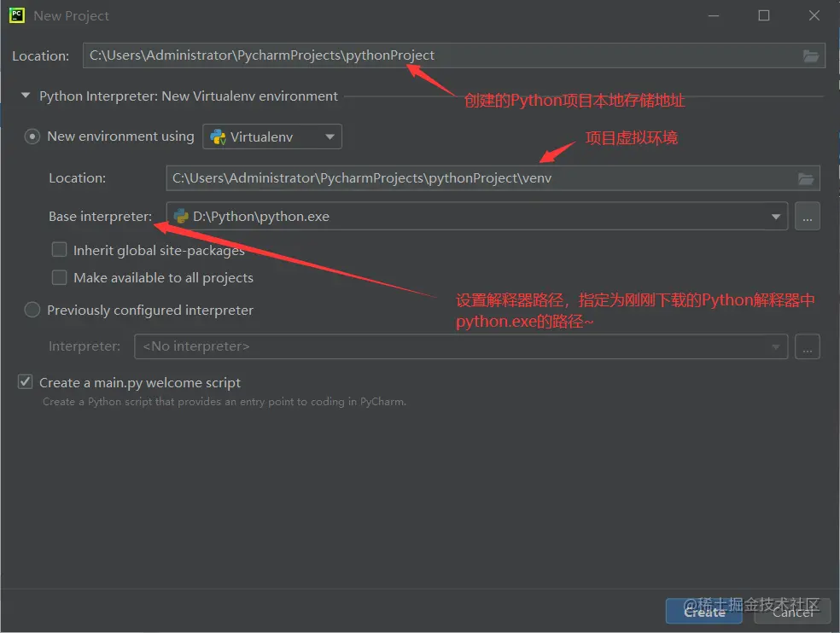840x633 pixels.
Task: Select Previously configured interpreter radio button
Action: [32, 310]
